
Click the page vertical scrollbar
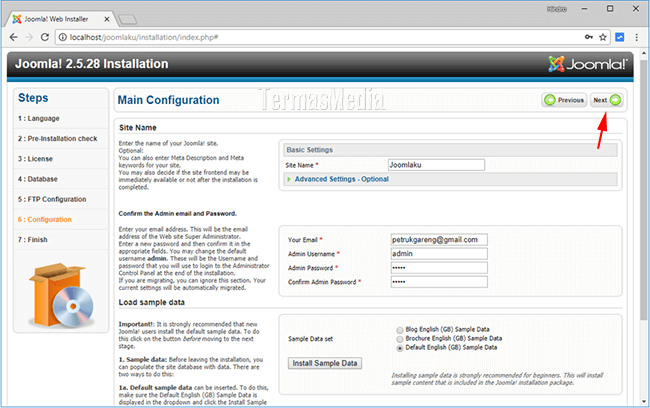tap(643, 189)
